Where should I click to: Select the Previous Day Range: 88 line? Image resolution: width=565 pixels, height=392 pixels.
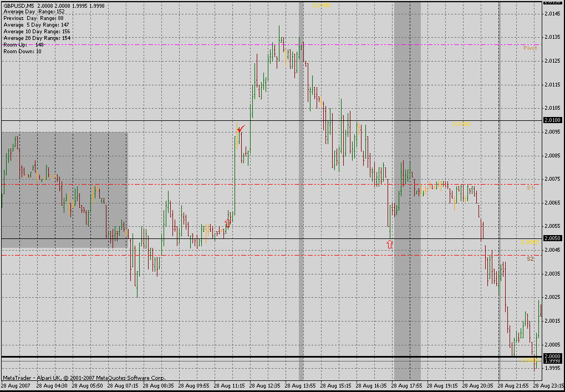[x=33, y=18]
